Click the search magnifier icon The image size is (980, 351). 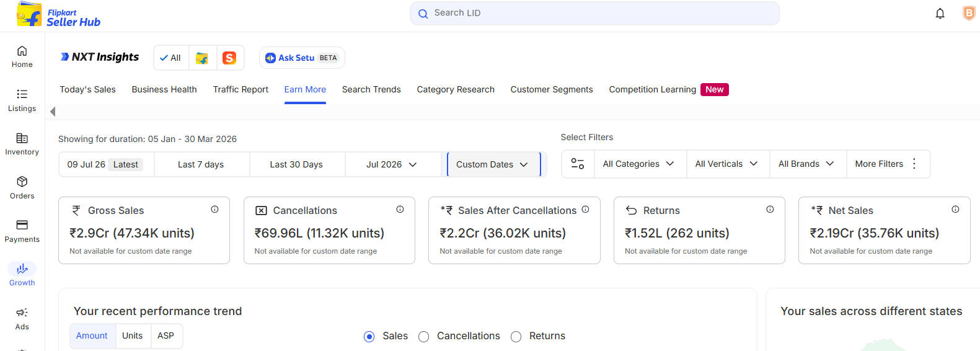(423, 14)
